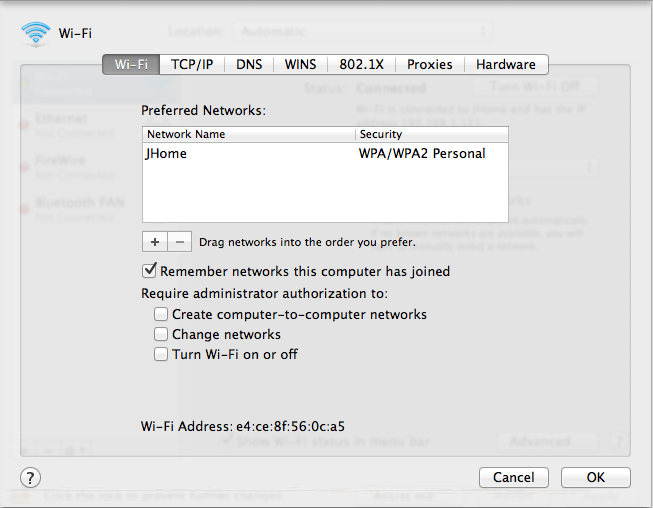
Task: Sort by the Network Name column header
Action: [x=249, y=134]
